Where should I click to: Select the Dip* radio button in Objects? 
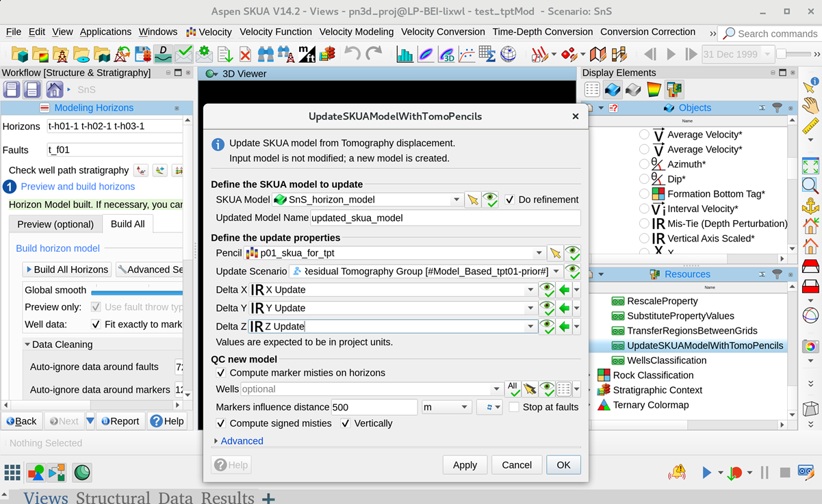pos(644,179)
